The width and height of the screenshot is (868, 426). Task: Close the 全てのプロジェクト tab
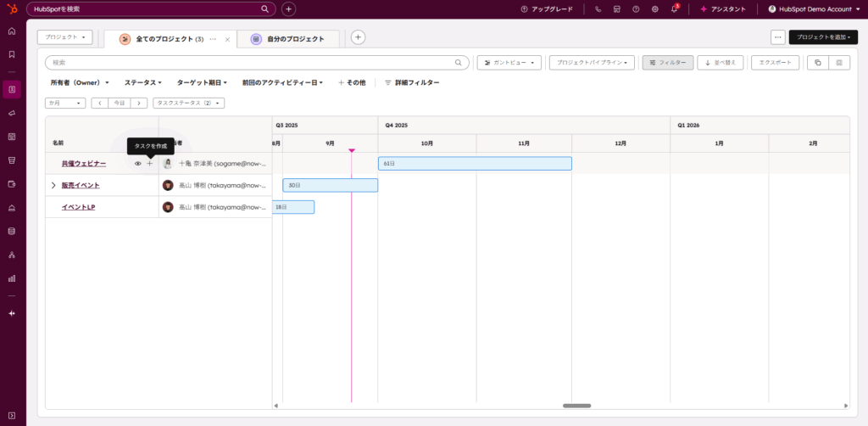[x=227, y=39]
